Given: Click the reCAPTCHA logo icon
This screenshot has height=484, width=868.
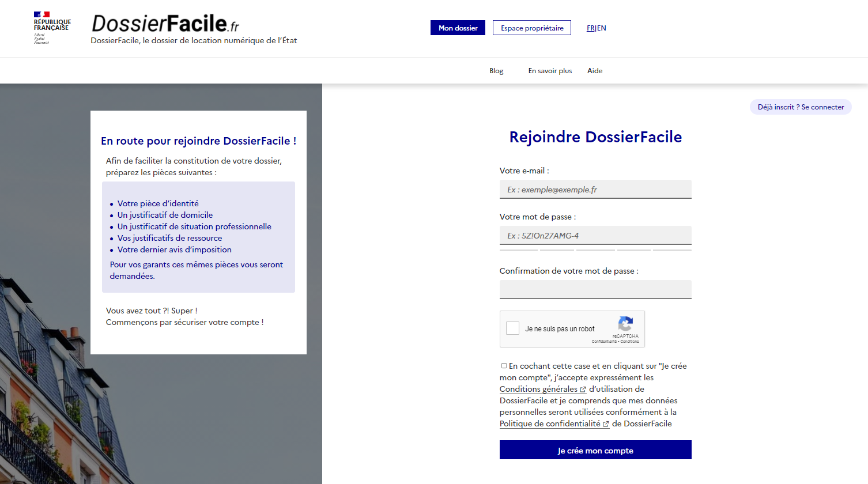Looking at the screenshot, I should pos(625,323).
